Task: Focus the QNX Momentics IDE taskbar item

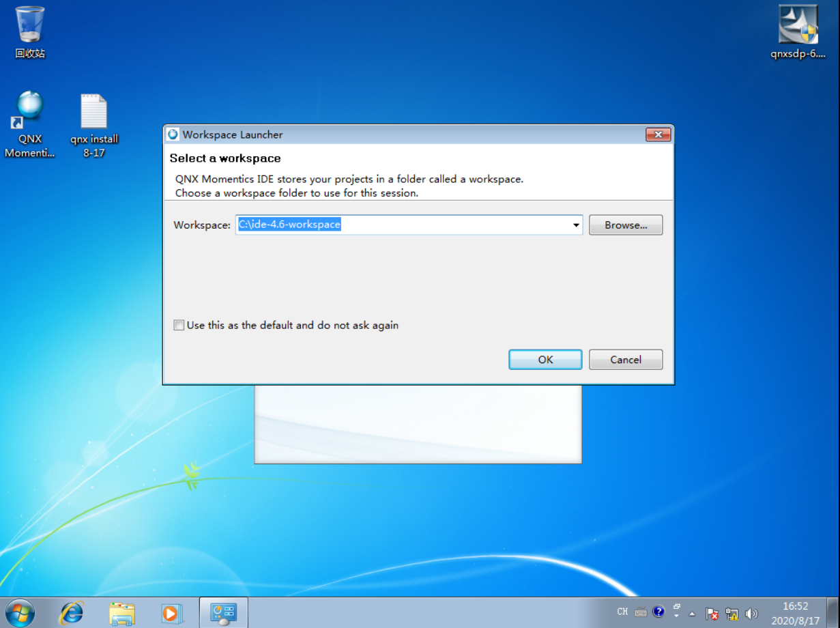Action: pos(224,612)
